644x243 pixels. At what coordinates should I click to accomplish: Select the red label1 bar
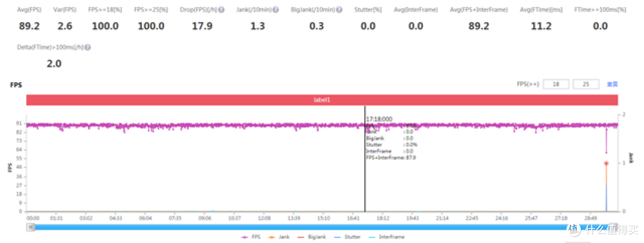point(321,100)
